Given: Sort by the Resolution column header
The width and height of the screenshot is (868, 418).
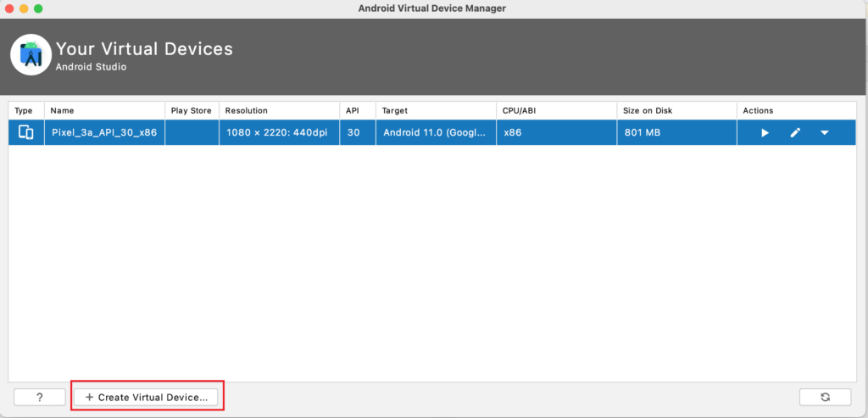Looking at the screenshot, I should (279, 111).
